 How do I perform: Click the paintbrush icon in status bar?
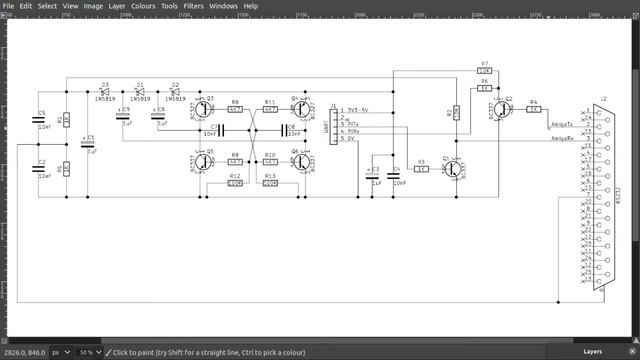108,352
